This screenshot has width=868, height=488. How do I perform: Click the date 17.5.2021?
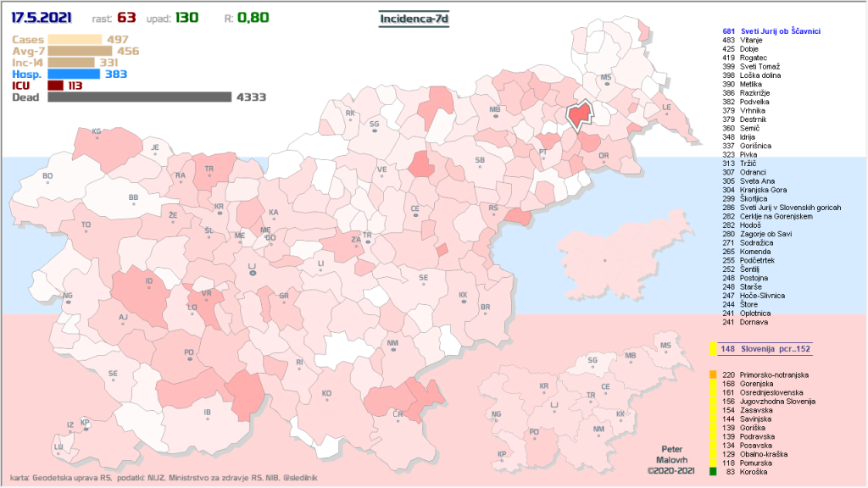(42, 17)
